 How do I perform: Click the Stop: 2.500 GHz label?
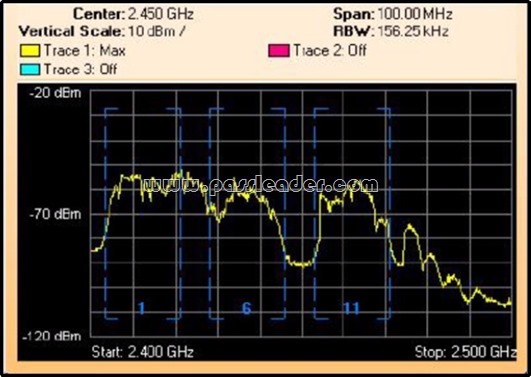pos(466,352)
